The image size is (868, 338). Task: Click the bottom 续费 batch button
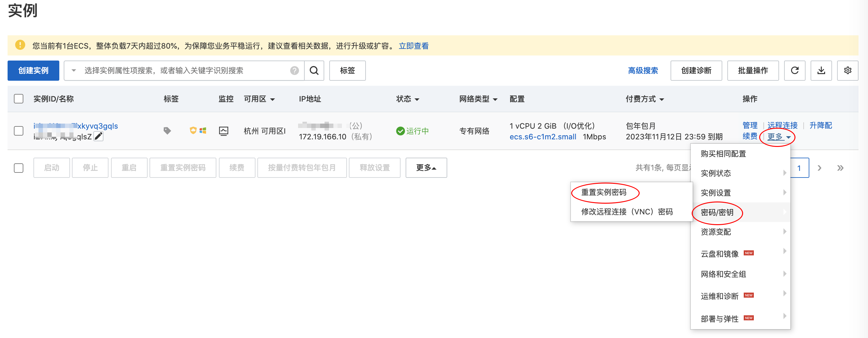237,168
